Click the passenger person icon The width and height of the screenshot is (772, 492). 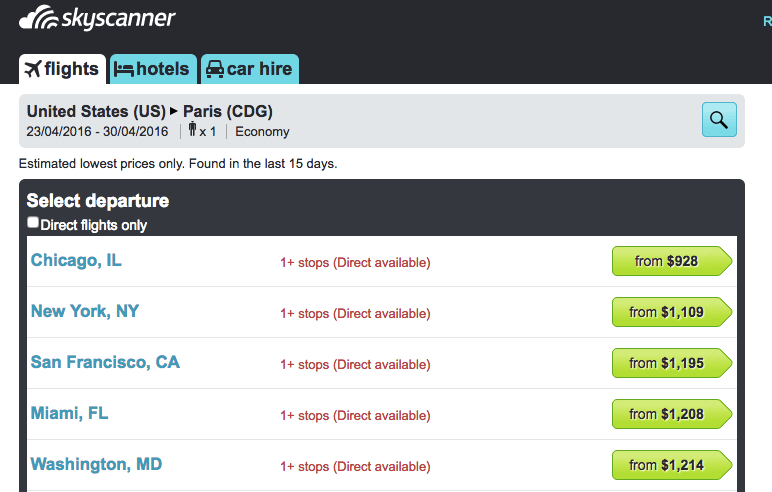pos(193,129)
